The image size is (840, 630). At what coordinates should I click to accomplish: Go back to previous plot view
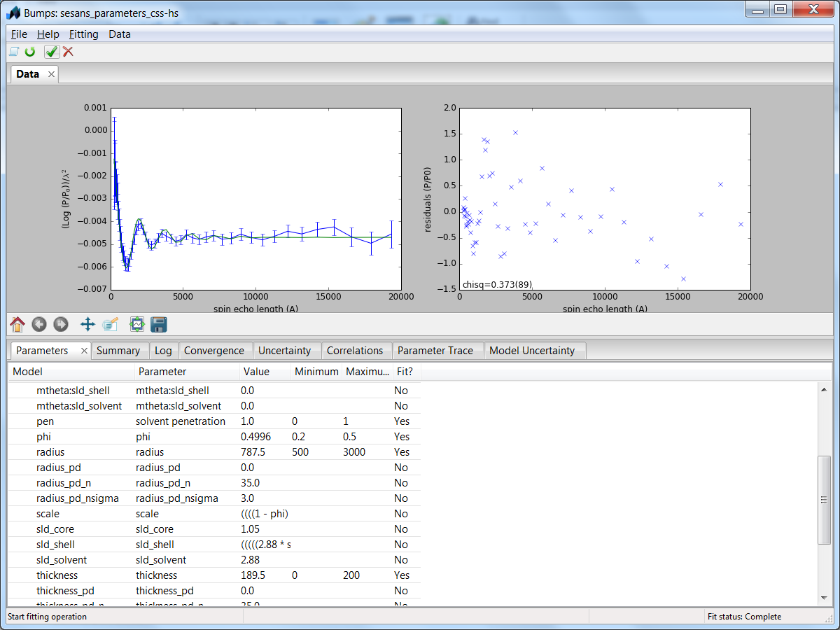coord(39,324)
